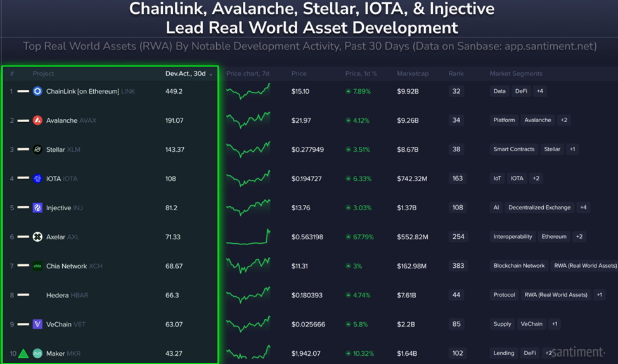Expand the +4 segments tag for Injective
Viewport: 618px width, 364px height.
[x=583, y=208]
